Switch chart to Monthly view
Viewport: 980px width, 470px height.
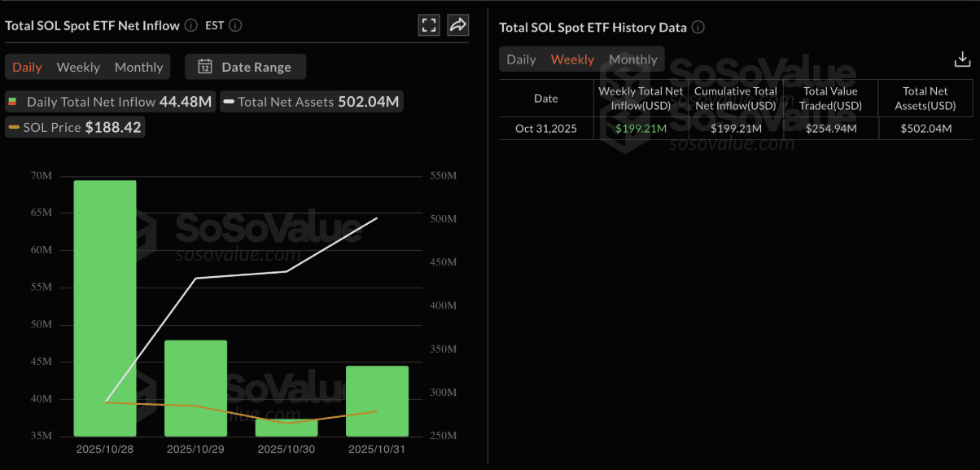(x=138, y=67)
